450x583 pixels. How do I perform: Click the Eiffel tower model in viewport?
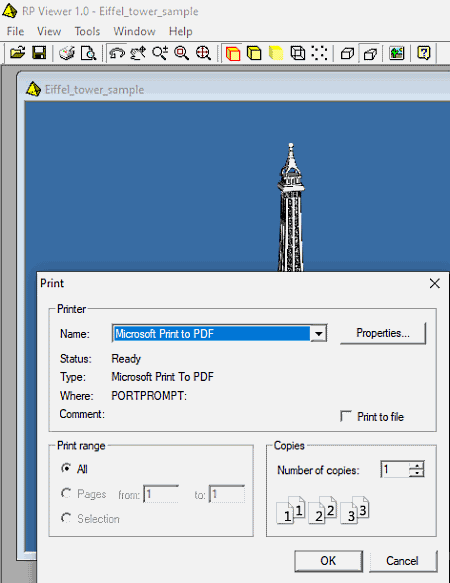pyautogui.click(x=291, y=207)
